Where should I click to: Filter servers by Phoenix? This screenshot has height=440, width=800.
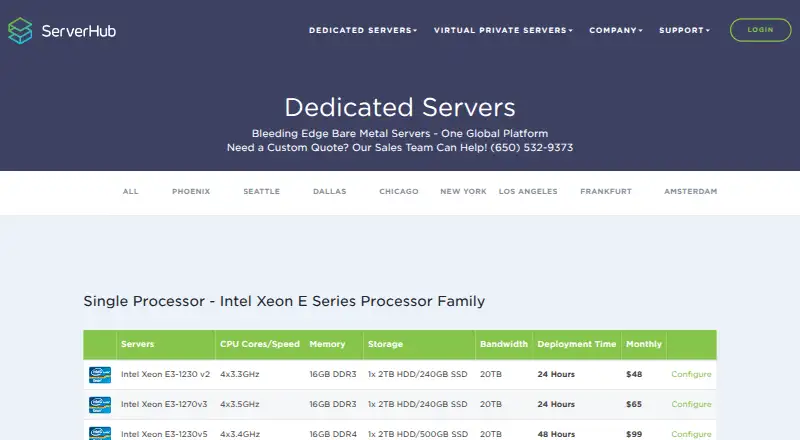(191, 191)
